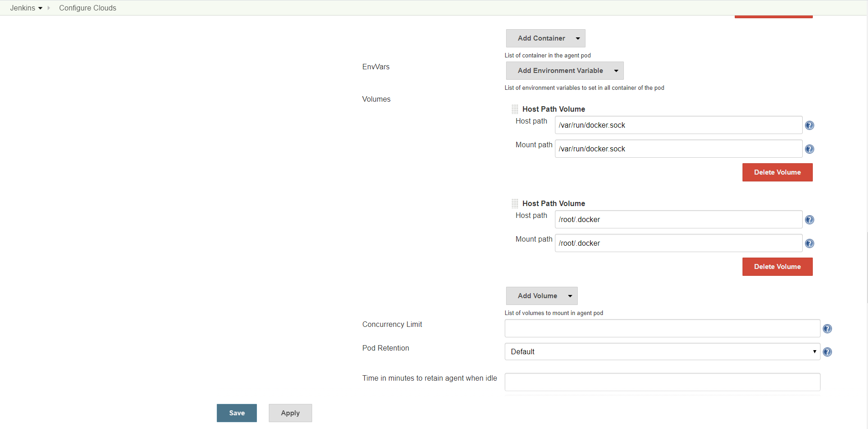Go to Jenkins home via breadcrumb
The image size is (868, 429).
tap(22, 8)
